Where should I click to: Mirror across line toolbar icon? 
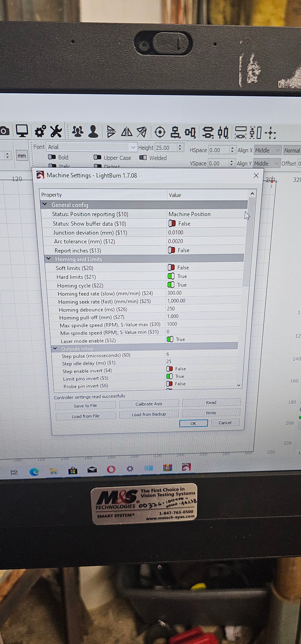142,132
